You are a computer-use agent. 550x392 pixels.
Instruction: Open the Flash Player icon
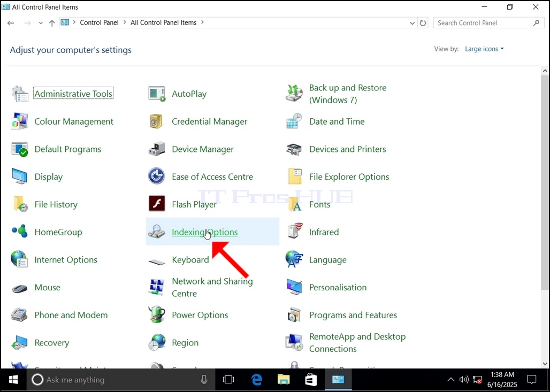pyautogui.click(x=157, y=204)
